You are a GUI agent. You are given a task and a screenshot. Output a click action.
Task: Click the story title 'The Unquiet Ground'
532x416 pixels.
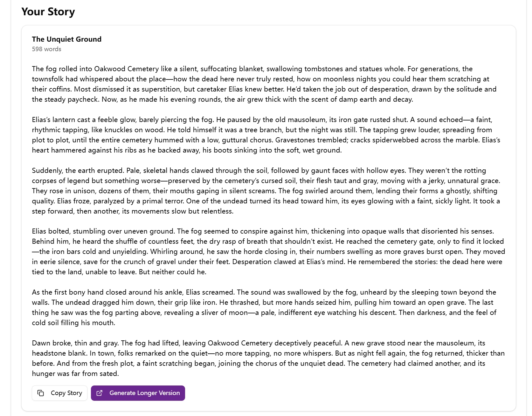(66, 39)
